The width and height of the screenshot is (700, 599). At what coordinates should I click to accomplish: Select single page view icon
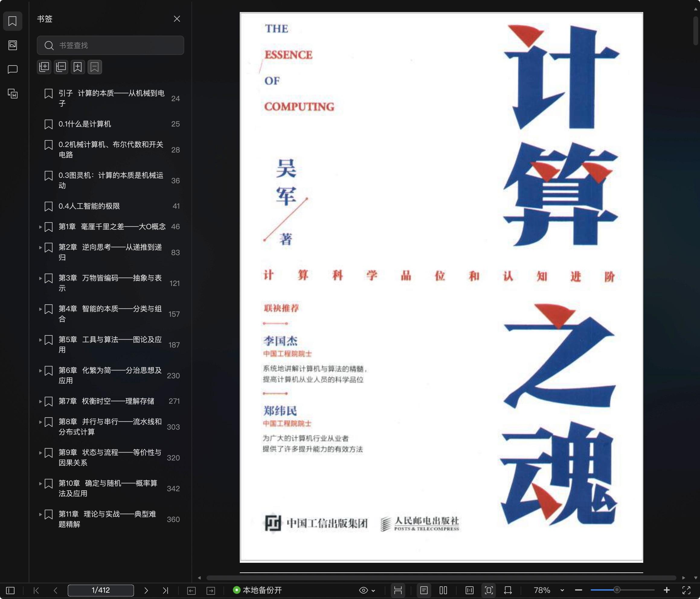click(x=424, y=590)
